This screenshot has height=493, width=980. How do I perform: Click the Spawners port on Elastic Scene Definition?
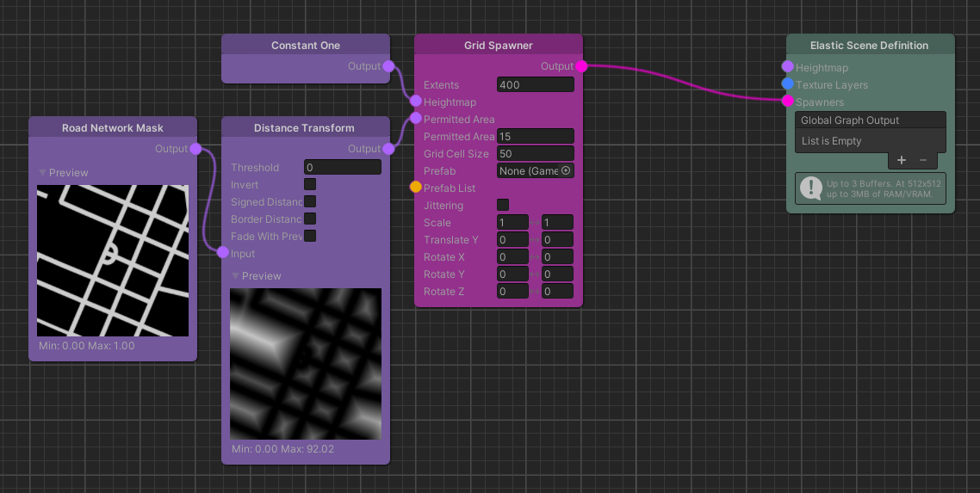point(787,102)
